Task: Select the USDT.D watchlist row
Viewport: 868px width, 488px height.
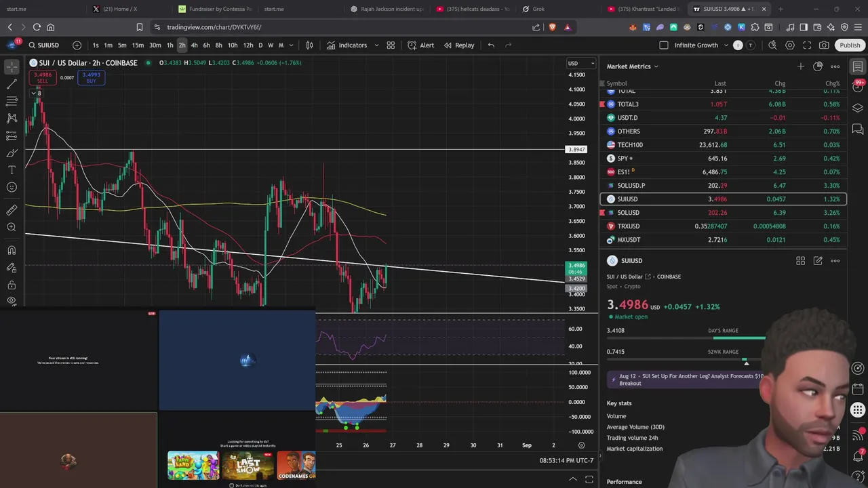Action: (x=723, y=118)
